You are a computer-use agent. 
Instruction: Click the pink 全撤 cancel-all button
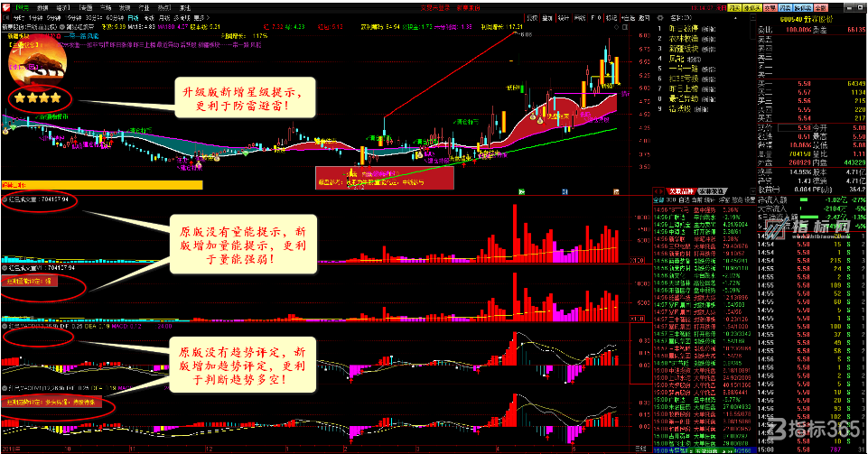click(x=820, y=8)
